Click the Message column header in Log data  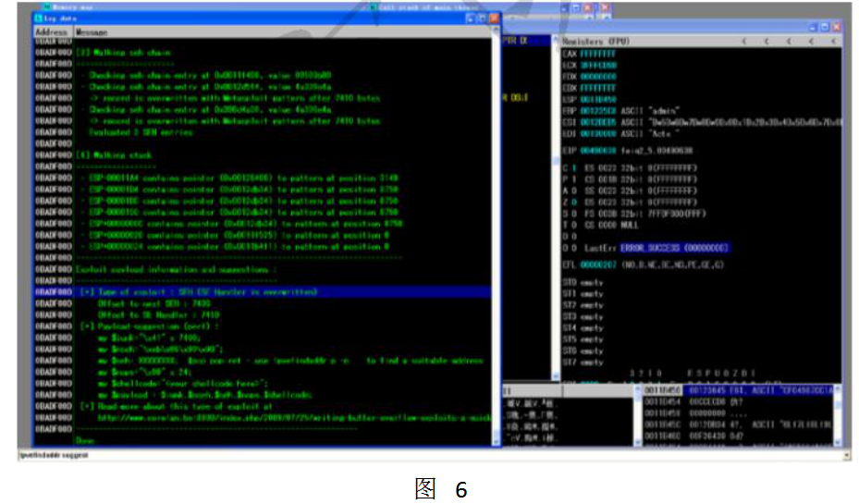(283, 32)
